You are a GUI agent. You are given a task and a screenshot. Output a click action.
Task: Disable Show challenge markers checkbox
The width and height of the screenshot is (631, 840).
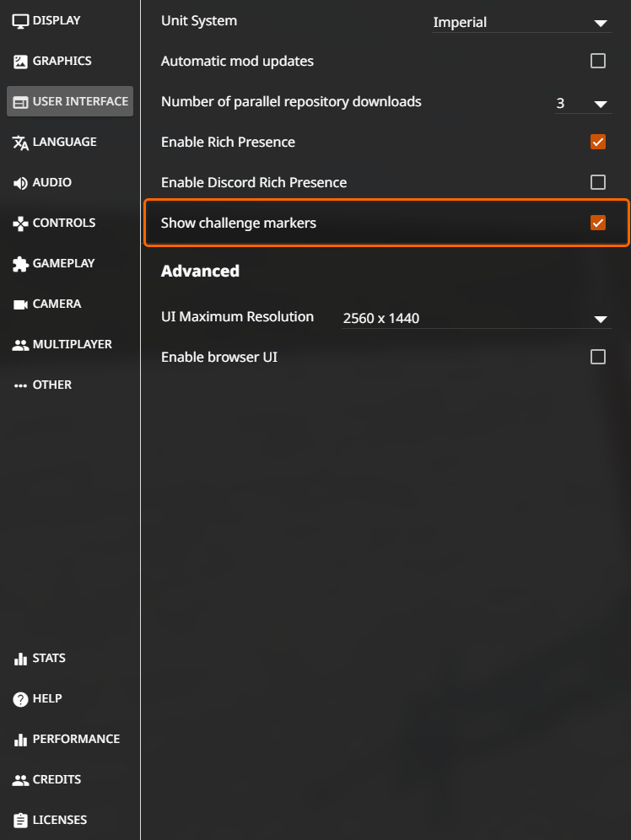[x=598, y=223]
